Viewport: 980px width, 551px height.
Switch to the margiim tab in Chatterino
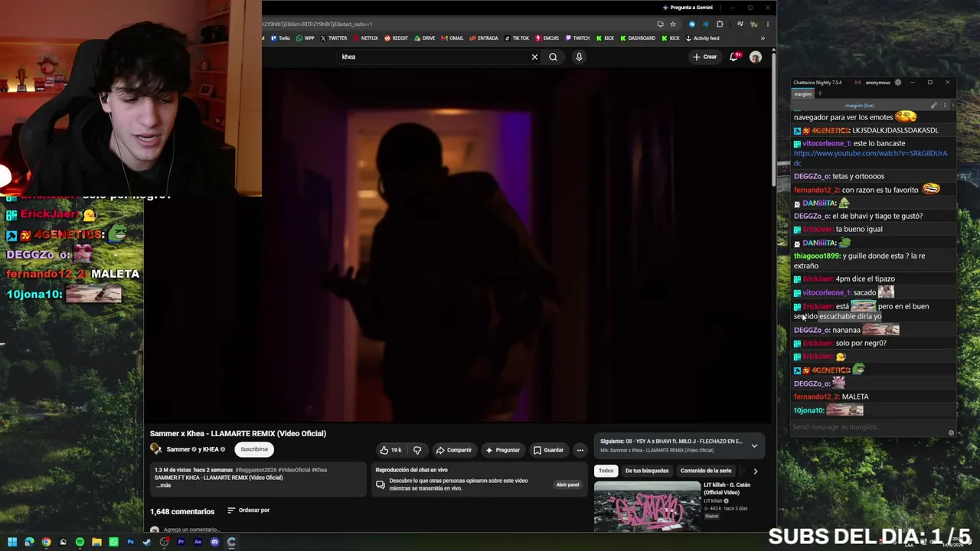pos(802,94)
